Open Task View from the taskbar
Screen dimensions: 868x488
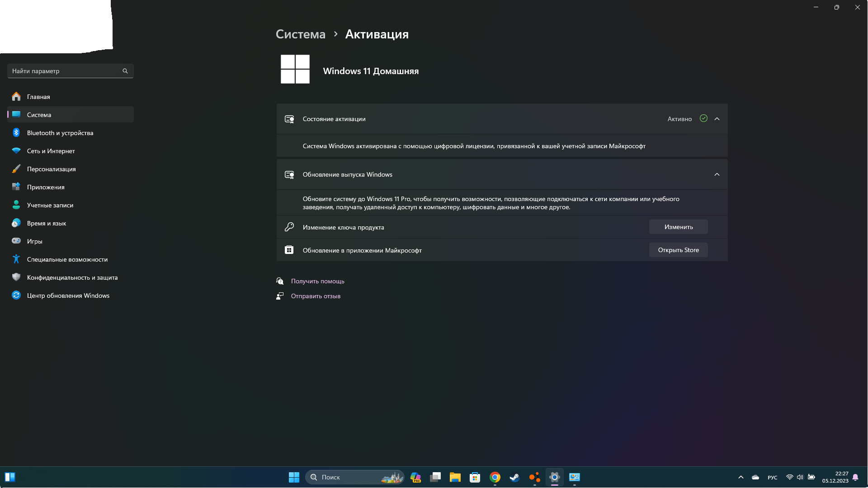(x=435, y=477)
